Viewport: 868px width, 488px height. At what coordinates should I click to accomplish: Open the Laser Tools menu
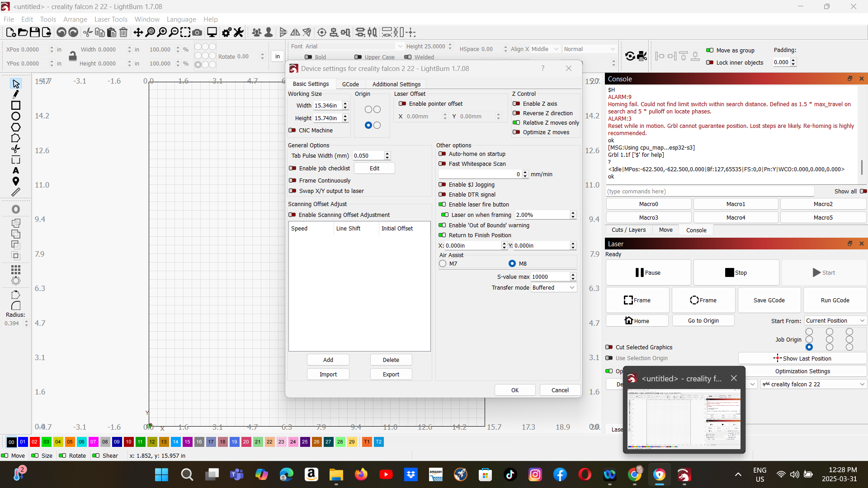(111, 19)
